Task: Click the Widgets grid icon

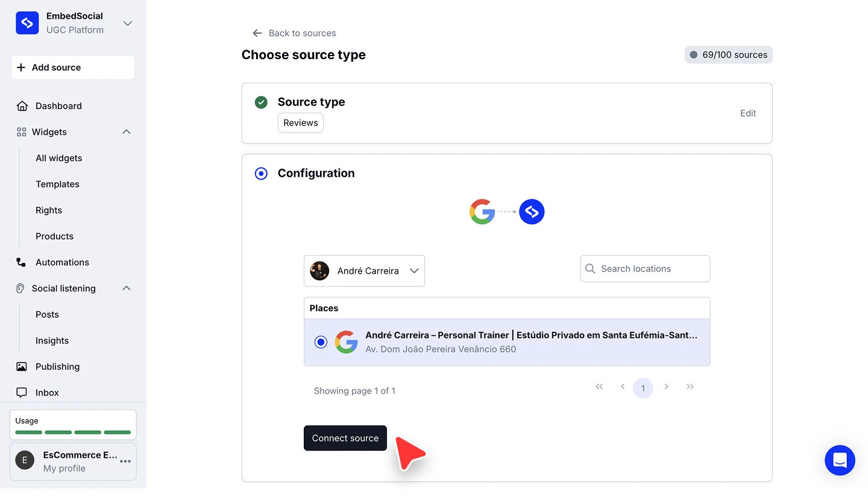Action: (x=21, y=131)
